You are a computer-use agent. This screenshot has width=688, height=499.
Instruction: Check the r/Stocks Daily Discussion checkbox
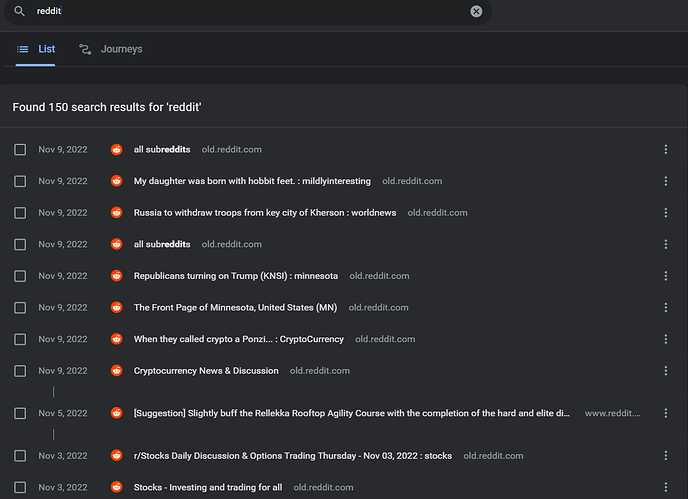[x=20, y=456]
